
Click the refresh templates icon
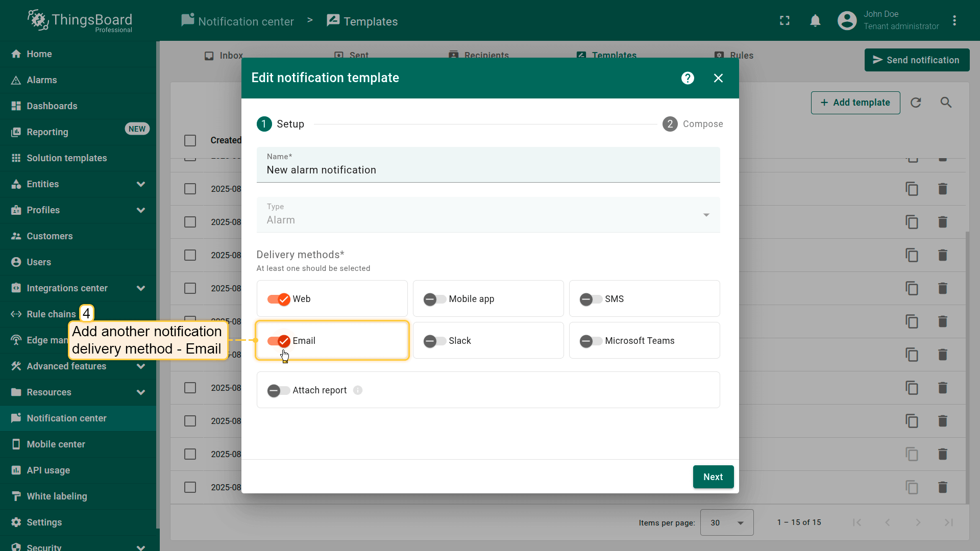pos(916,103)
